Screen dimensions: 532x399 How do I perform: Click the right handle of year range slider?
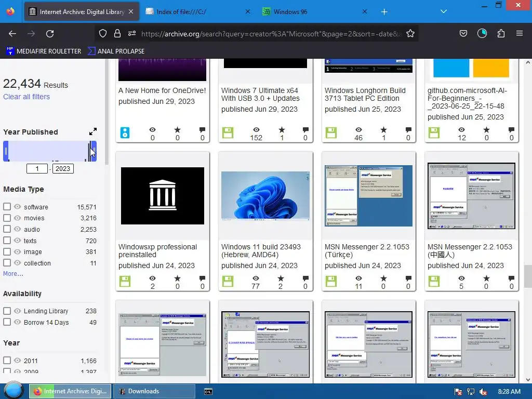[94, 151]
